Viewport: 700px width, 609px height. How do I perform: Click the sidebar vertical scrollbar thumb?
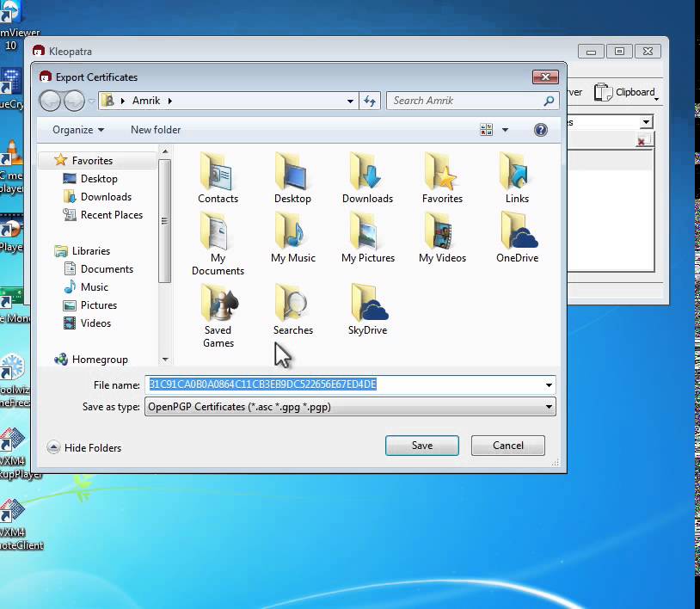[x=165, y=221]
